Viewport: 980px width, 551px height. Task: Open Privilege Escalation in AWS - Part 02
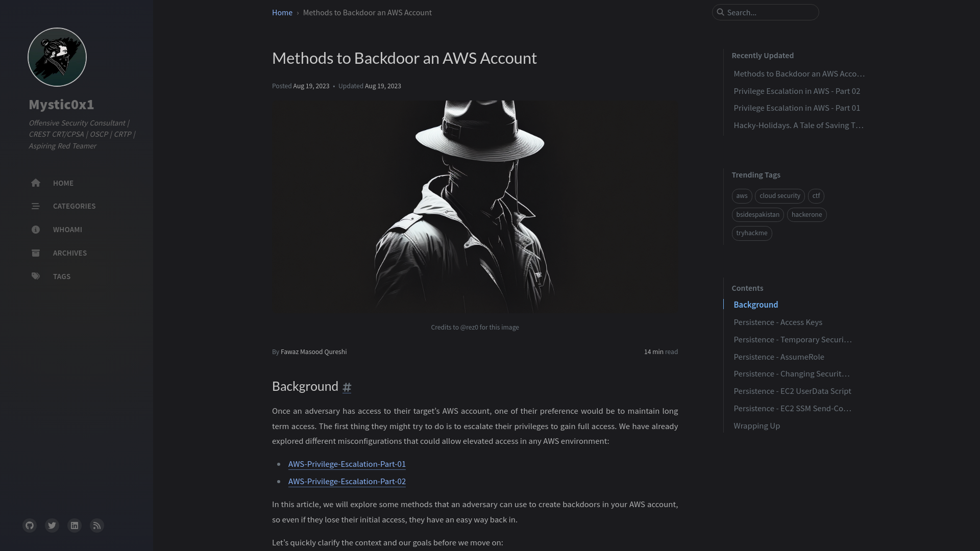tap(797, 90)
